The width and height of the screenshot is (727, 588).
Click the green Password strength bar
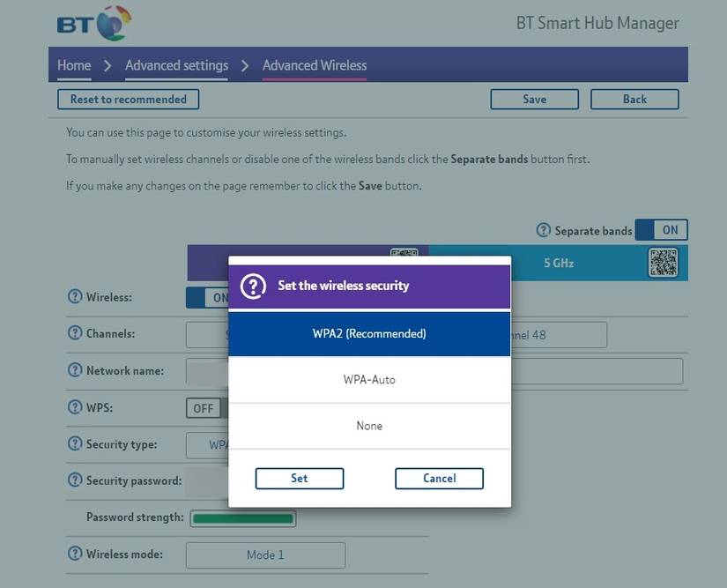coord(242,517)
